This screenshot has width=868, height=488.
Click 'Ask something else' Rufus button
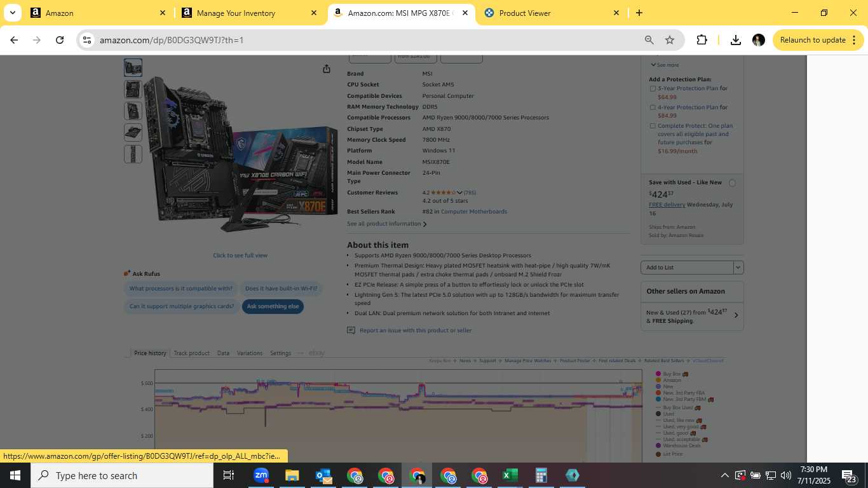(x=273, y=306)
